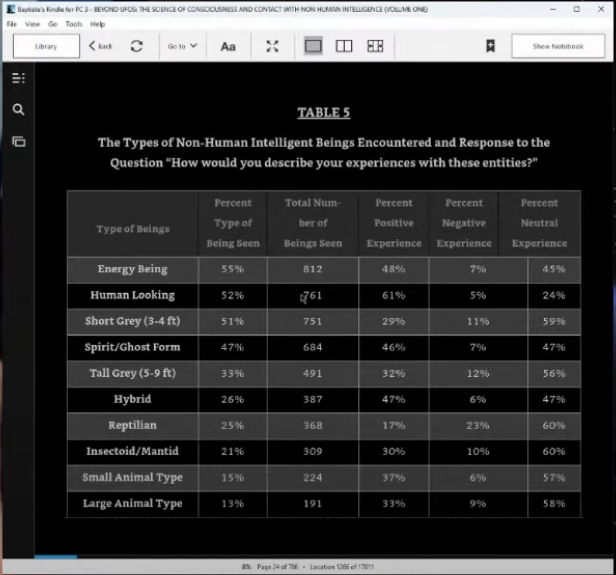This screenshot has height=575, width=616.
Task: Open font settings with Aa icon
Action: [x=228, y=46]
